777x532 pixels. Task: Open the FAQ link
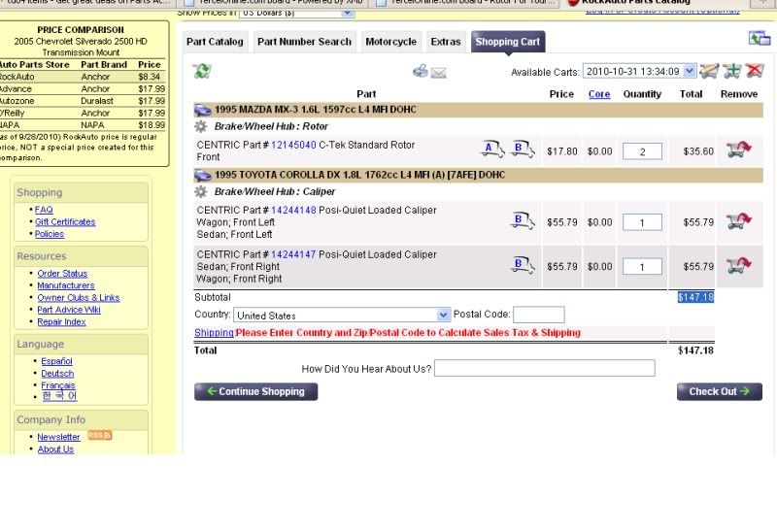coord(44,210)
